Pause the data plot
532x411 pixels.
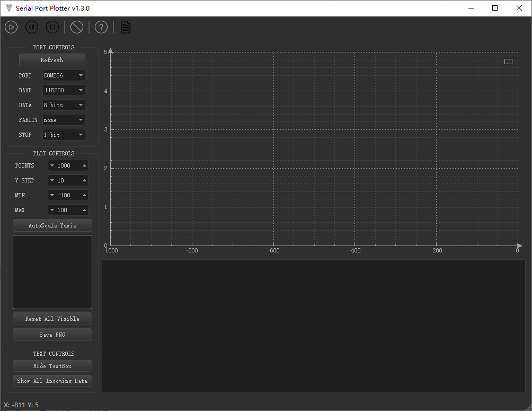pyautogui.click(x=31, y=27)
